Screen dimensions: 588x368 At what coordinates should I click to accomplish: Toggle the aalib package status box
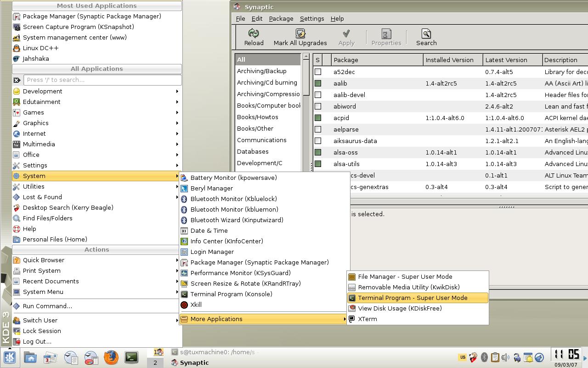pos(318,83)
